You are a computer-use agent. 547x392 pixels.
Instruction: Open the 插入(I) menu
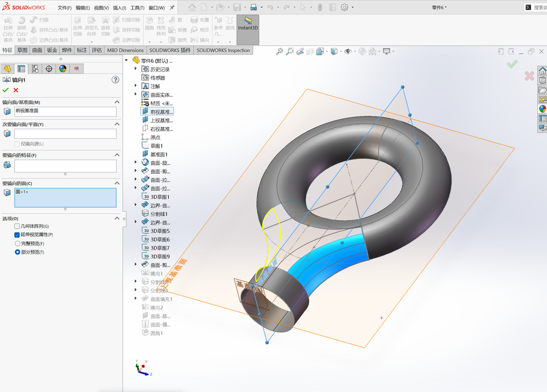(119, 7)
